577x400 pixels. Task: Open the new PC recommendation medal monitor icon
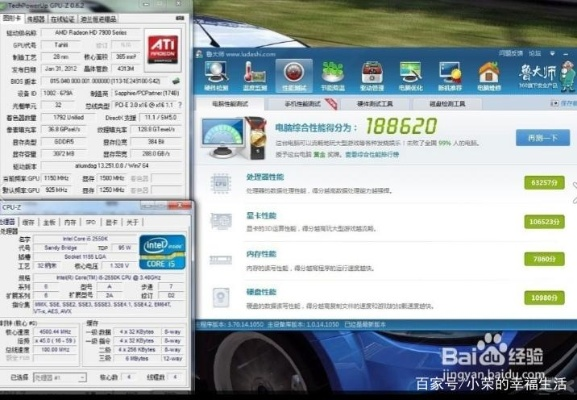pyautogui.click(x=450, y=76)
